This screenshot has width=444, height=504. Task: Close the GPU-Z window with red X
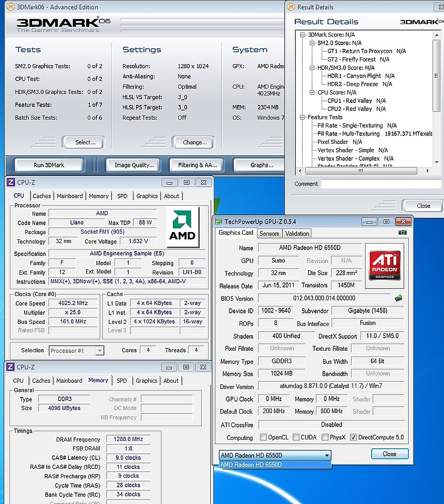[x=404, y=222]
